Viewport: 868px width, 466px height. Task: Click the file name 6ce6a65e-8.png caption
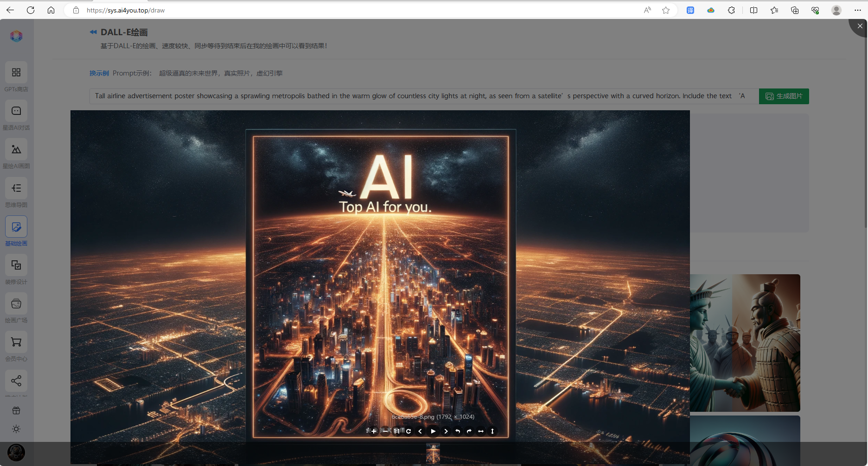click(433, 417)
